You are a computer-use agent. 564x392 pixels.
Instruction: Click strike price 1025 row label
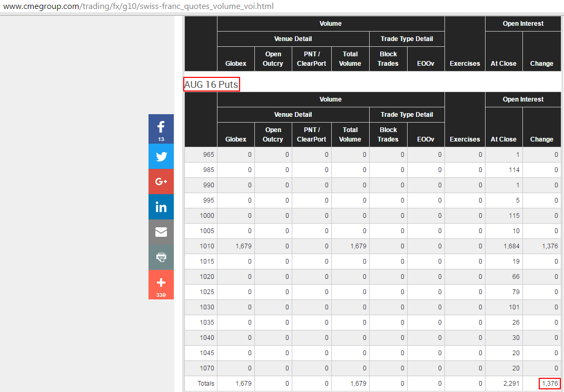[207, 292]
